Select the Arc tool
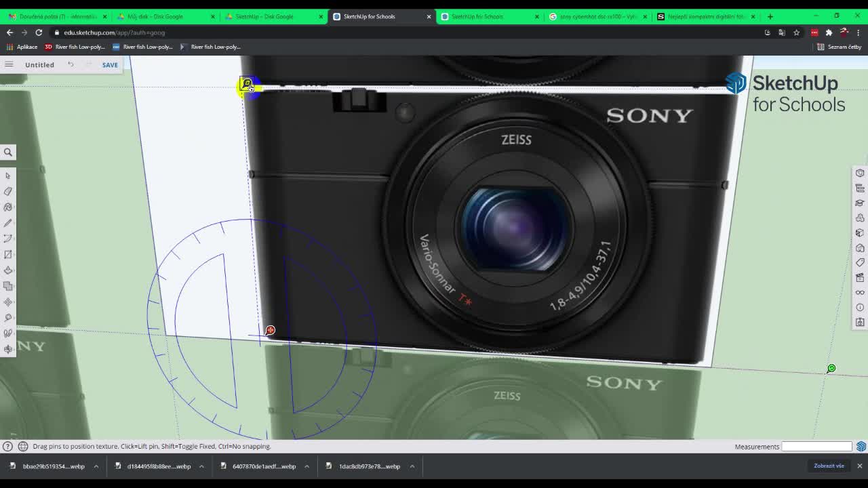 click(8, 239)
